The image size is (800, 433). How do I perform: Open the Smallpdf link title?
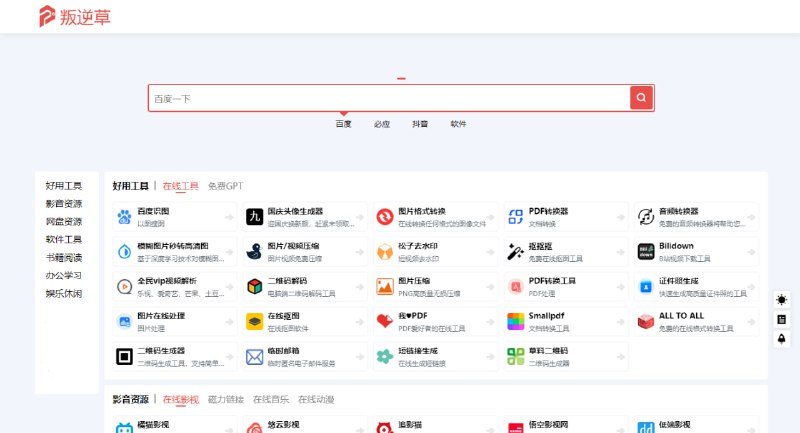pos(546,316)
